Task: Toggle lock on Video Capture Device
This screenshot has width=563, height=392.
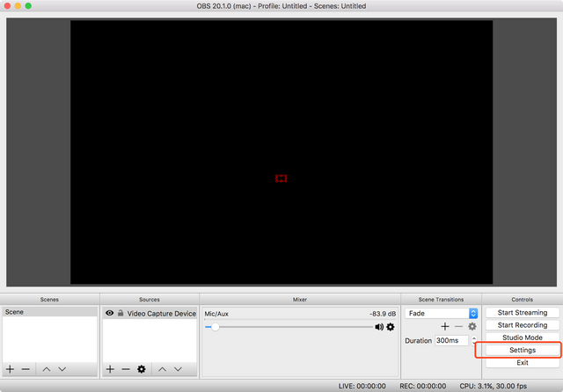Action: click(x=121, y=313)
